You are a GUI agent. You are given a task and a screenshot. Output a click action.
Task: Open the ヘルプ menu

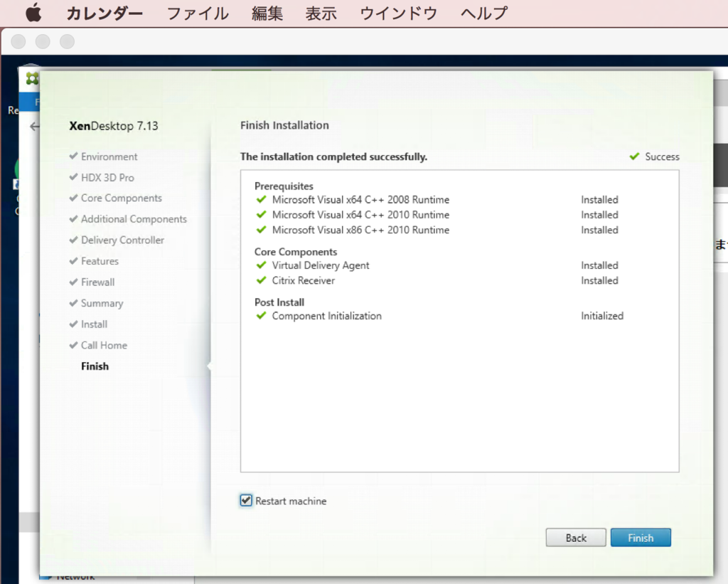(x=484, y=13)
